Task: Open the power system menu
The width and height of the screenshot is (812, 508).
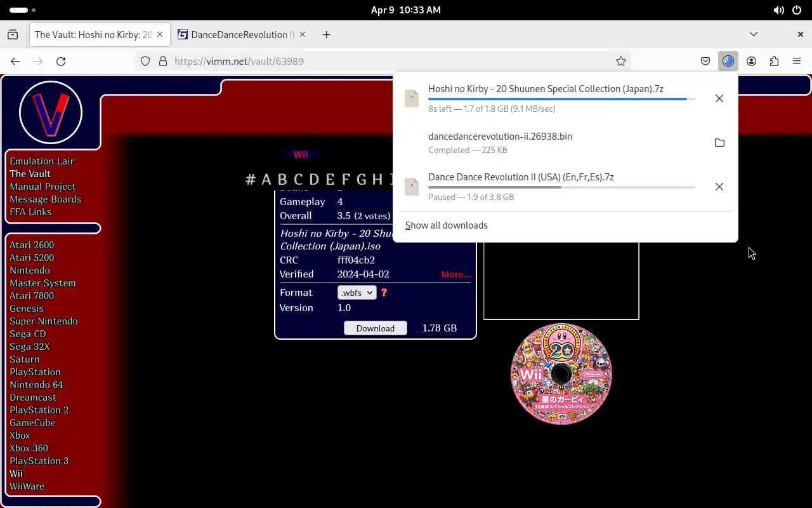Action: tap(796, 10)
